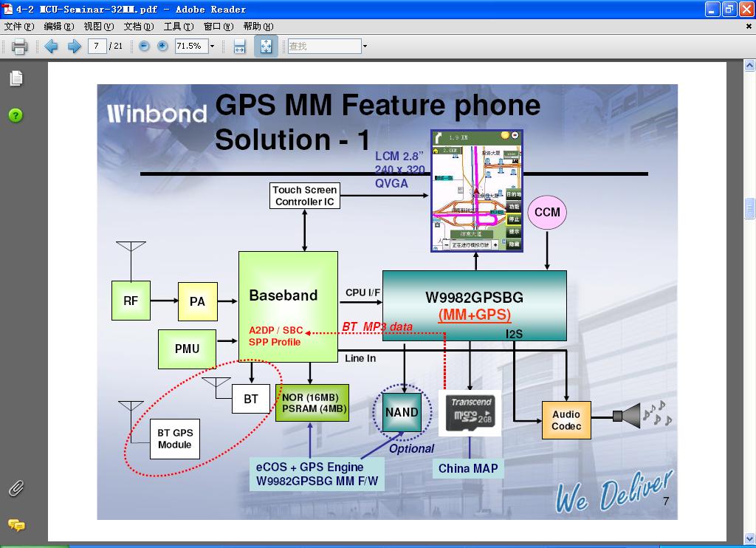Click the Transcend microSD card image
Viewport: 756px width, 548px height.
[x=470, y=413]
